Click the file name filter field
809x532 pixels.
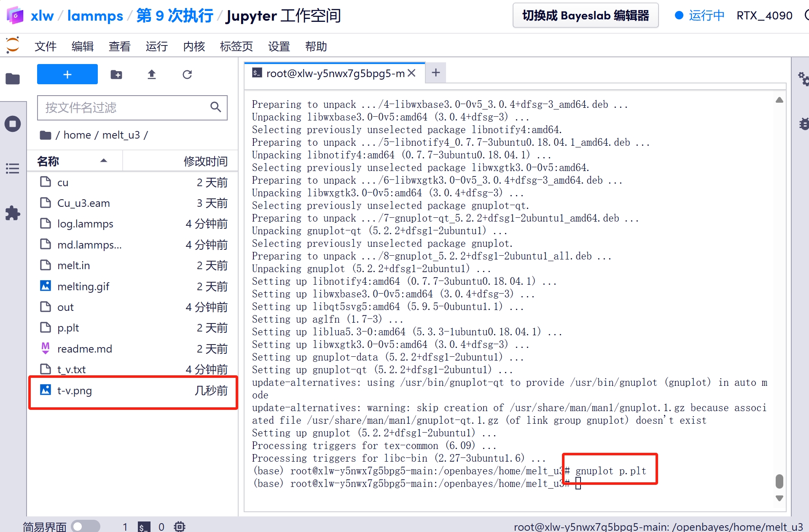(126, 108)
